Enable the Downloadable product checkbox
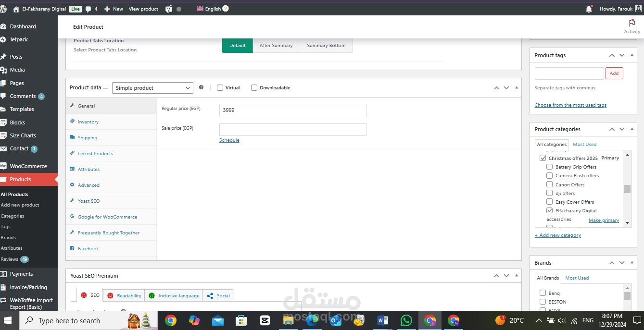Image resolution: width=644 pixels, height=330 pixels. [x=254, y=87]
